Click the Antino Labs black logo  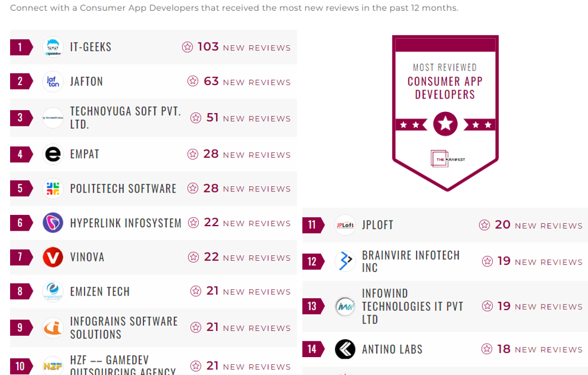(x=345, y=349)
